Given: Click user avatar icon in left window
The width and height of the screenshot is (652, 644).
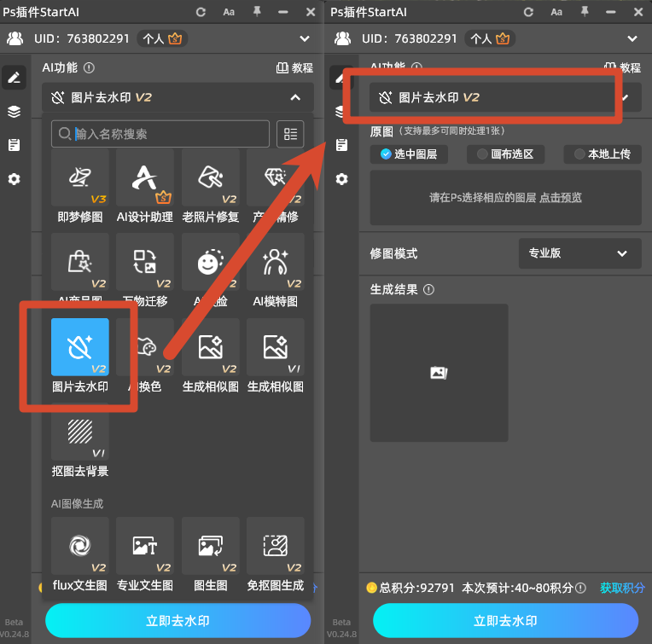Looking at the screenshot, I should [15, 38].
